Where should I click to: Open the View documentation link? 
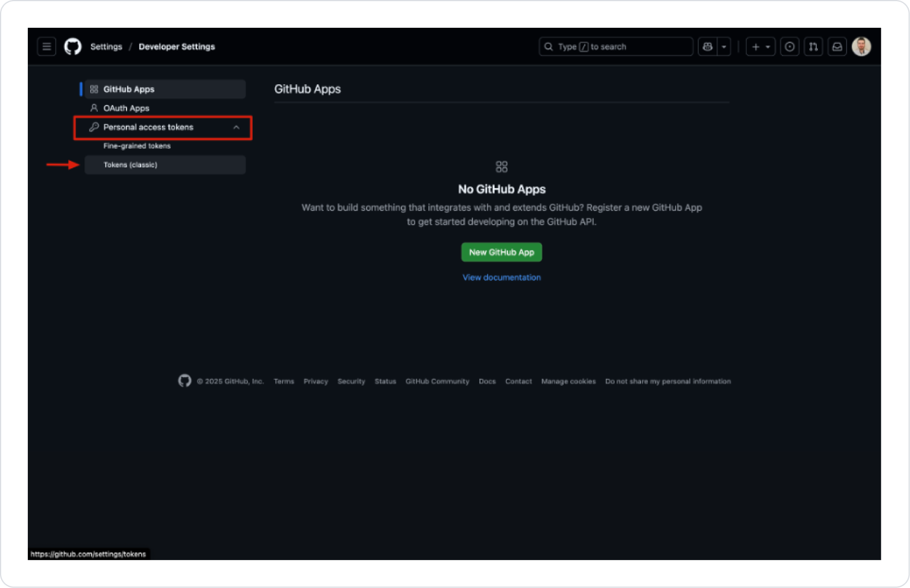coord(501,277)
